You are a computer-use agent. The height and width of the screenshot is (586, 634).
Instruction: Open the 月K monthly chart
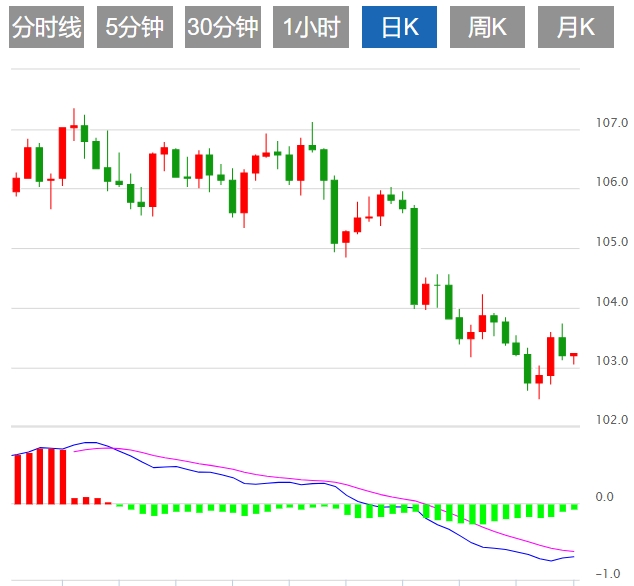[x=575, y=28]
